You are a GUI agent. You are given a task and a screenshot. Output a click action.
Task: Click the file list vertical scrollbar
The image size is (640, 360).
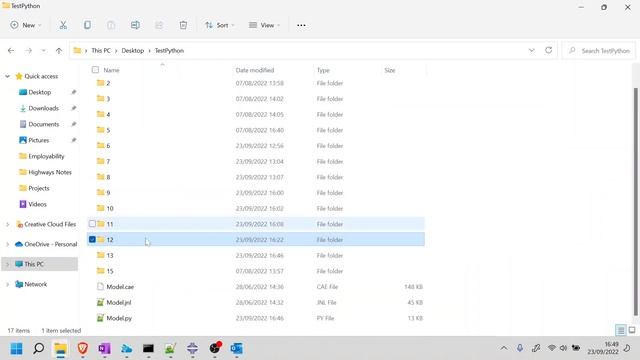coord(635,202)
